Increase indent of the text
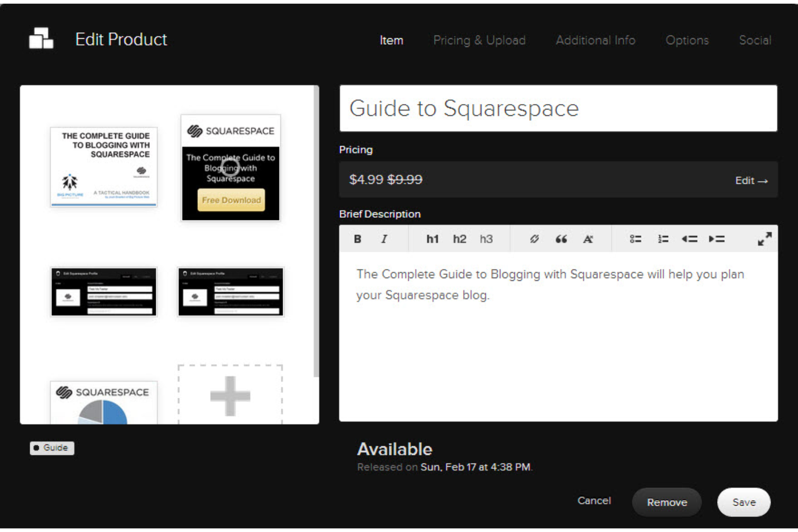Viewport: 798px width, 532px height. 717,239
